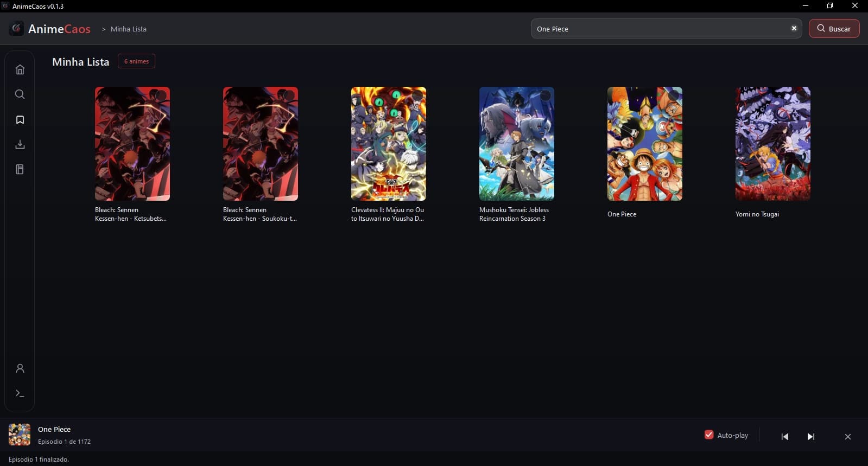Open the terminal console sidebar icon
This screenshot has width=868, height=466.
(20, 393)
